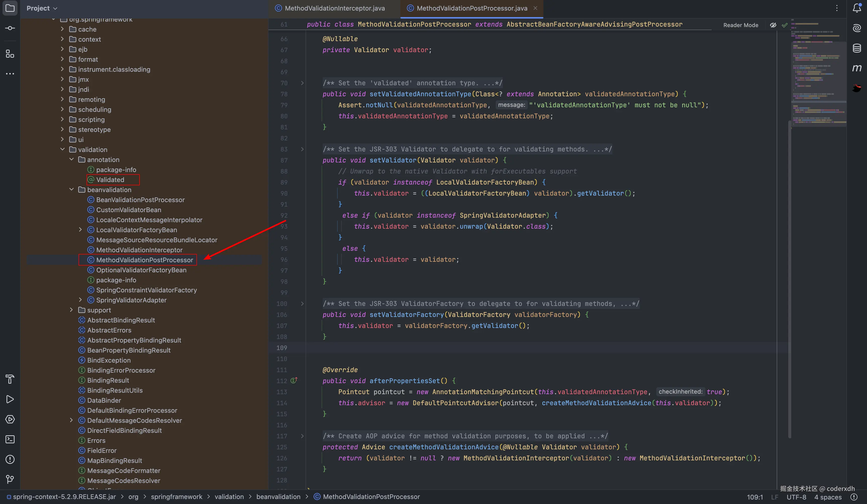The height and width of the screenshot is (504, 867).
Task: Open the Structure tool window icon
Action: click(x=10, y=54)
